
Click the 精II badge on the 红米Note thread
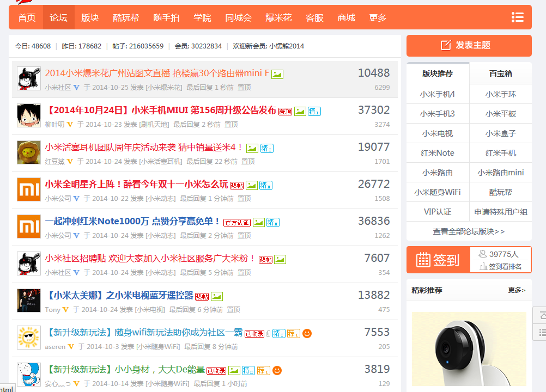coord(271,222)
